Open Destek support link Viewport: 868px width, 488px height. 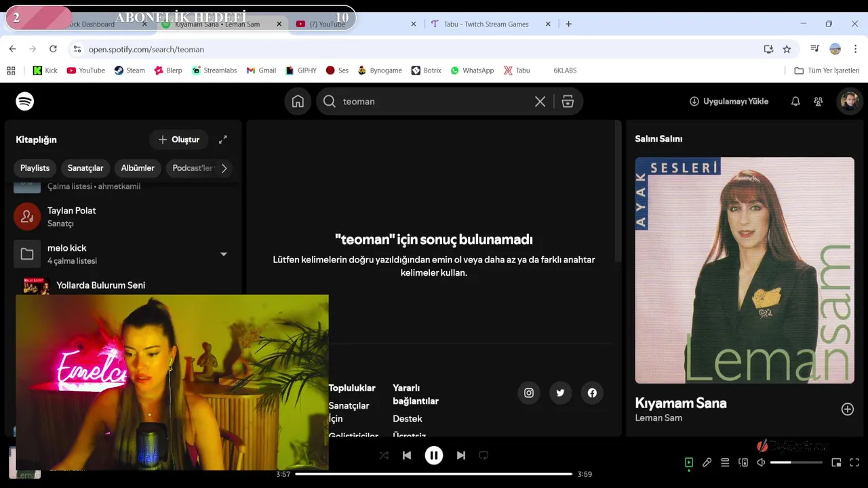pyautogui.click(x=408, y=419)
